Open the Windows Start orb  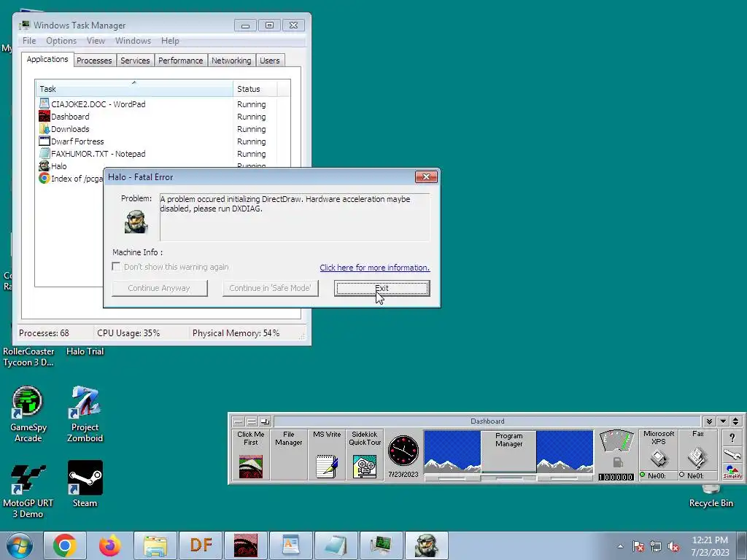(19, 545)
